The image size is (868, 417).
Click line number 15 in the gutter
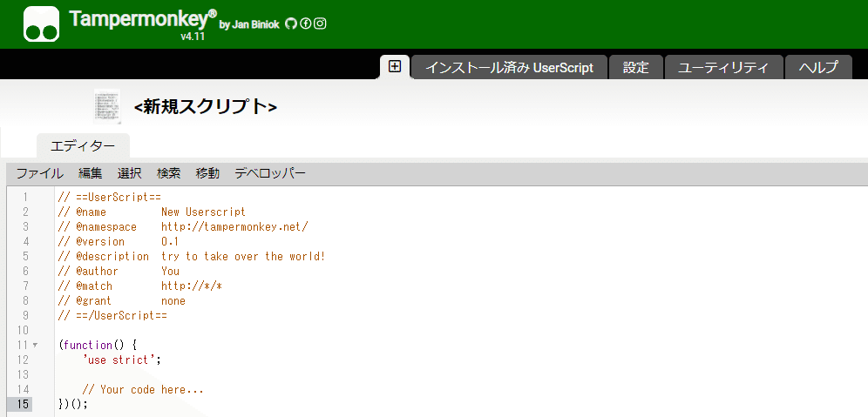click(22, 404)
